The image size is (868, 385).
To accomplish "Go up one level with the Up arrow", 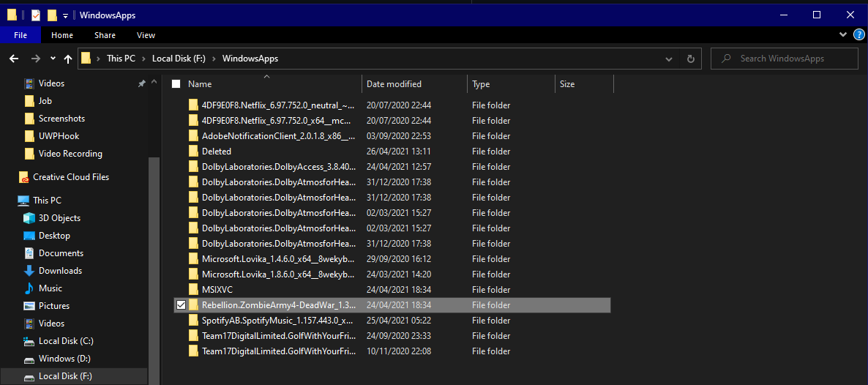I will tap(68, 58).
